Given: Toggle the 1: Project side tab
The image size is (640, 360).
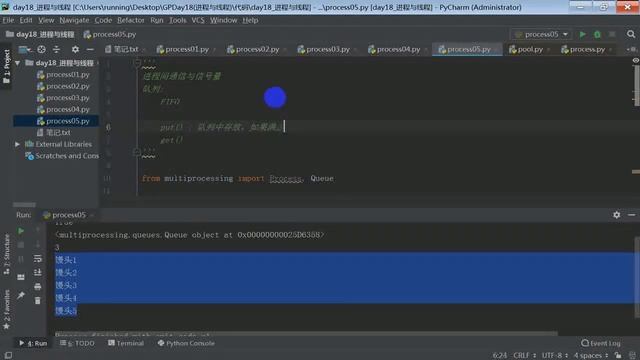Looking at the screenshot, I should click(x=7, y=67).
